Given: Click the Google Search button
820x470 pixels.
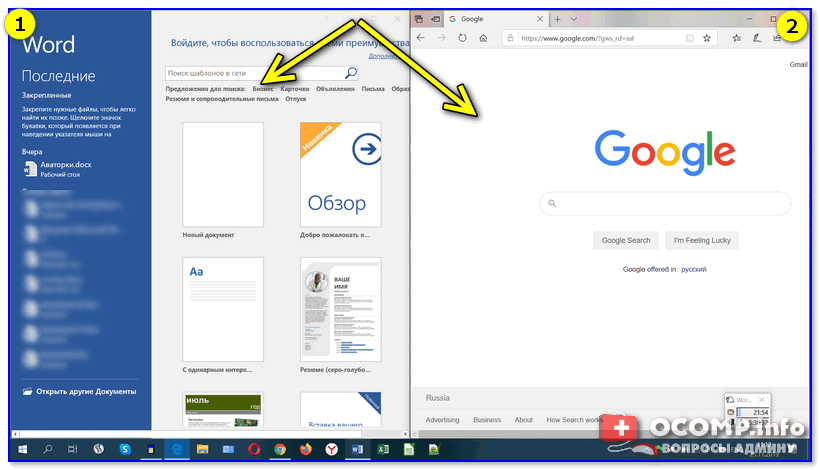Looking at the screenshot, I should 625,240.
